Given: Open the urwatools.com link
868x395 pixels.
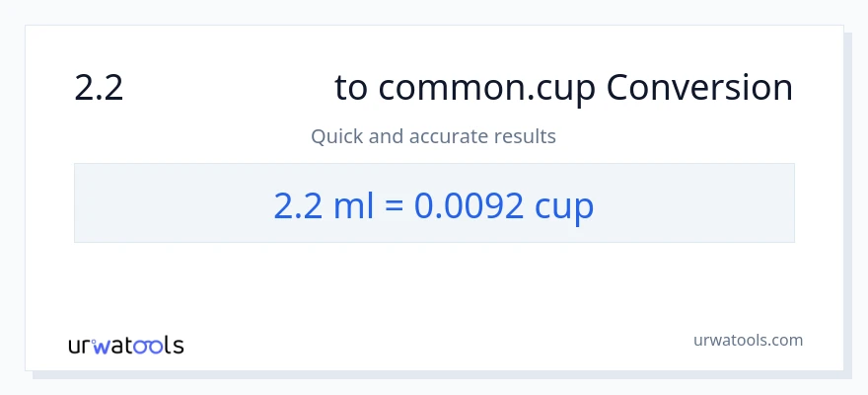Looking at the screenshot, I should pyautogui.click(x=747, y=341).
